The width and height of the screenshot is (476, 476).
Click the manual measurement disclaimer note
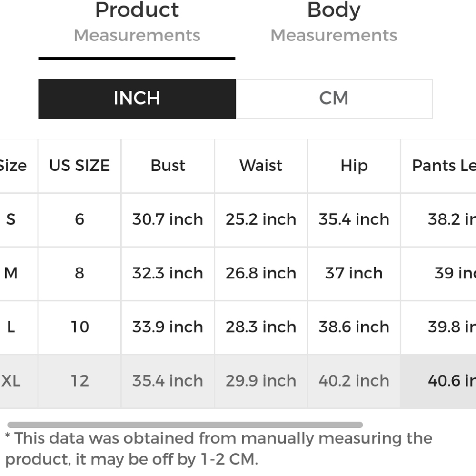218,449
